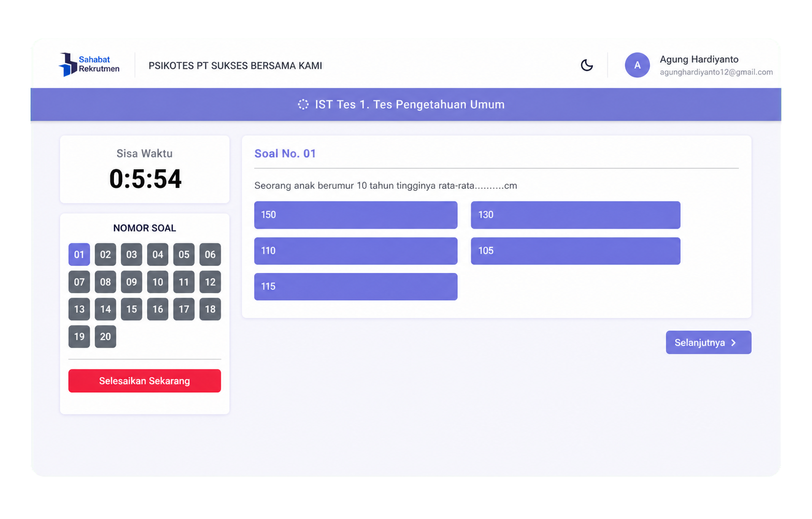Click the chevron arrow on the Selanjutnya button
The height and width of the screenshot is (519, 812).
(733, 343)
